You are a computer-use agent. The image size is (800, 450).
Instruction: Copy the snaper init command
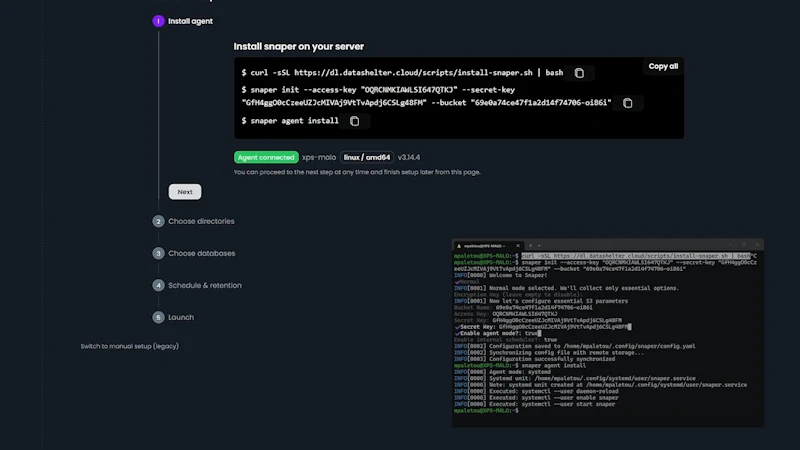(628, 103)
